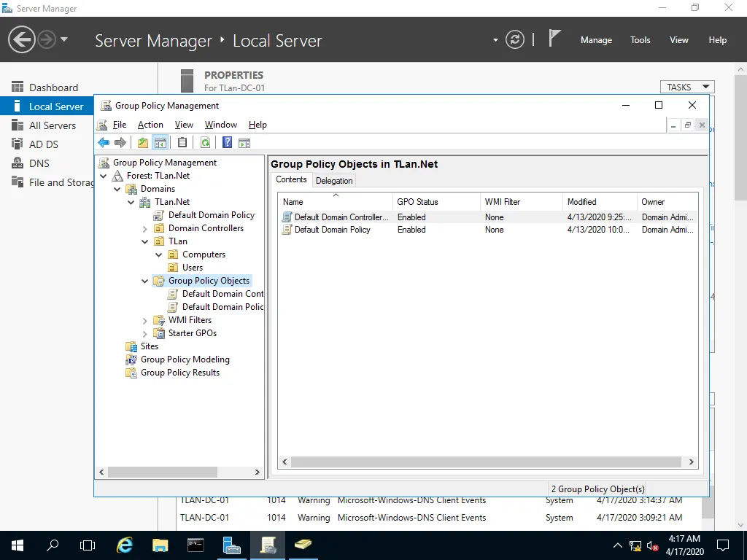Select the Users OU under TLan

193,268
